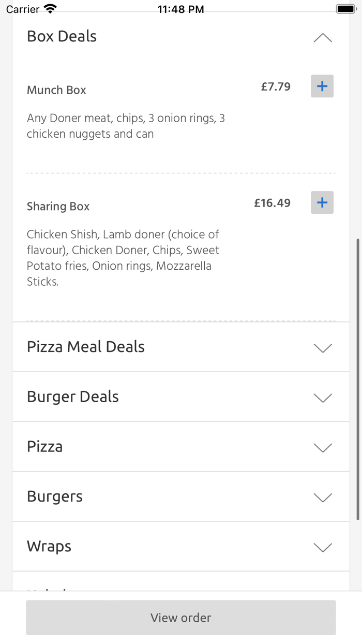
Task: Open the Pizza menu category
Action: click(x=45, y=447)
